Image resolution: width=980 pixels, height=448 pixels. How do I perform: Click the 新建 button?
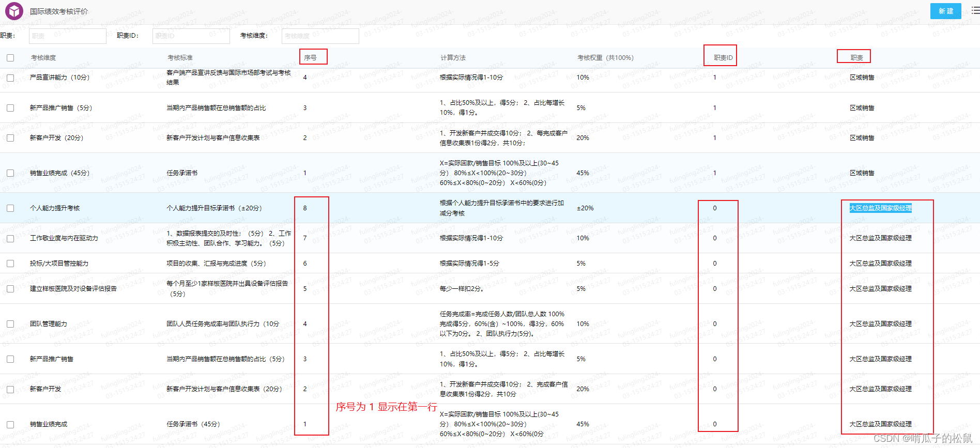945,11
